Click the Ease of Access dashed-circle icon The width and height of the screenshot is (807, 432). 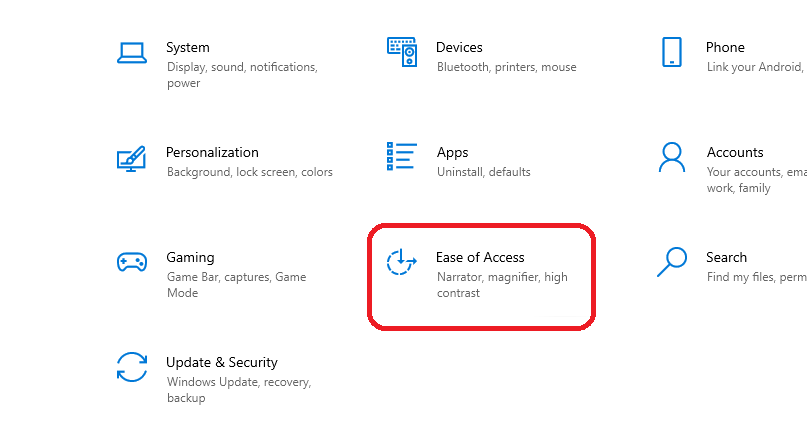(x=401, y=262)
